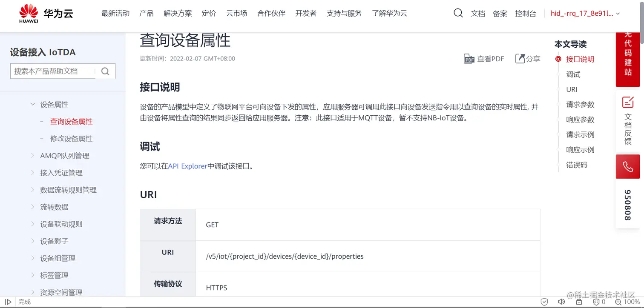
Task: Open the 云市场 menu
Action: coord(237,14)
